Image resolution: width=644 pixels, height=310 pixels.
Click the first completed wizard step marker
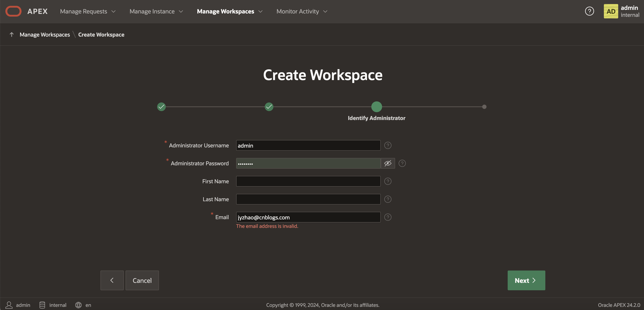(161, 107)
